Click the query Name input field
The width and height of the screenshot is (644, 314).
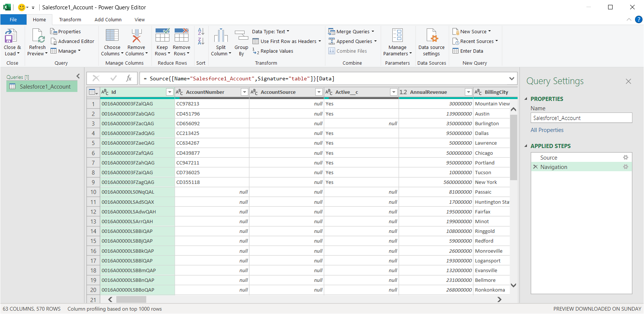click(581, 118)
